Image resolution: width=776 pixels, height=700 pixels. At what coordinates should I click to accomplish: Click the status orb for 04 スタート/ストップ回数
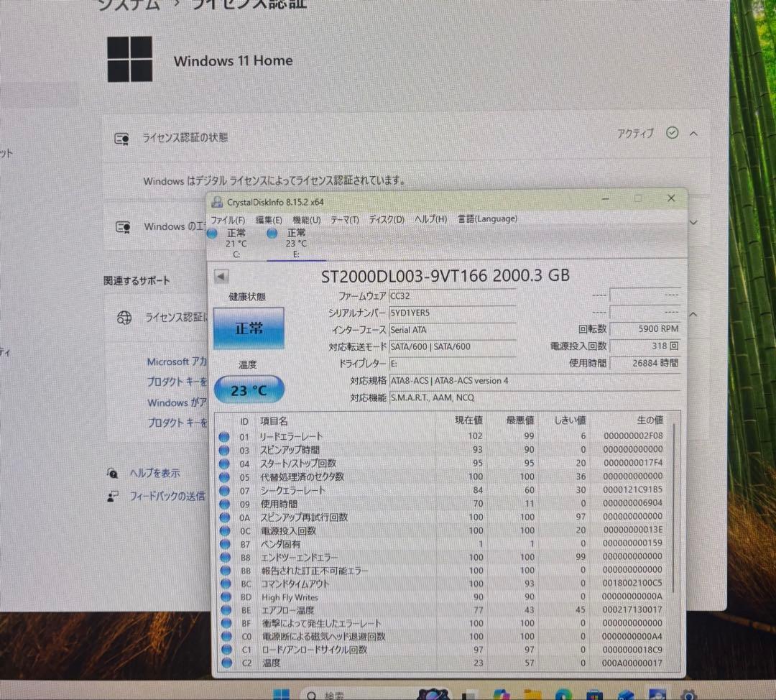pyautogui.click(x=224, y=464)
